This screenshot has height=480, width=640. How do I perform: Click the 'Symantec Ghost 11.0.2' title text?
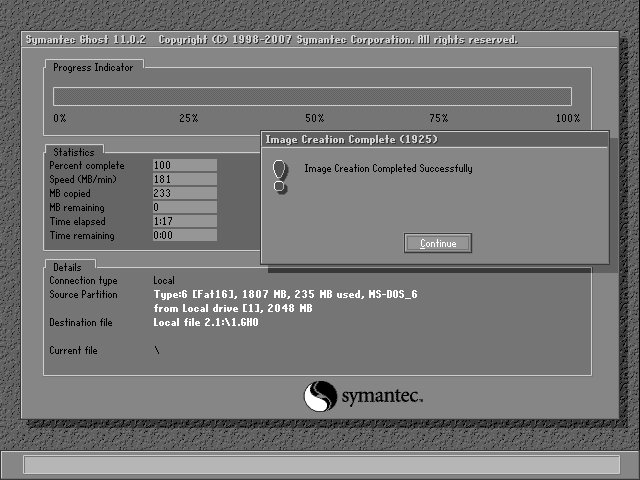[86, 40]
